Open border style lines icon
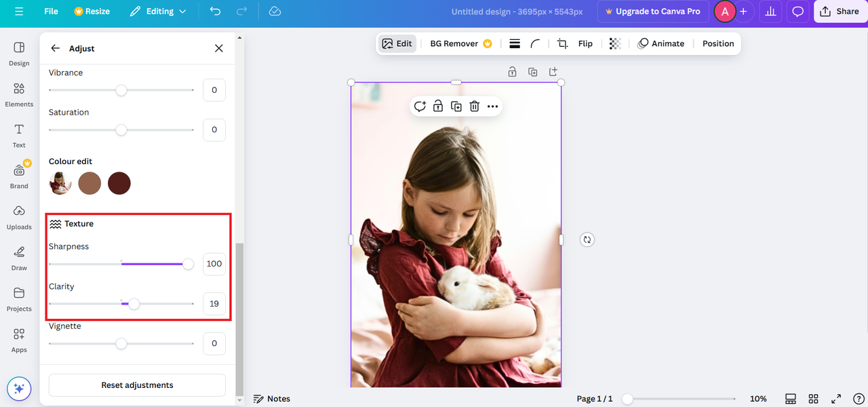 [x=515, y=43]
